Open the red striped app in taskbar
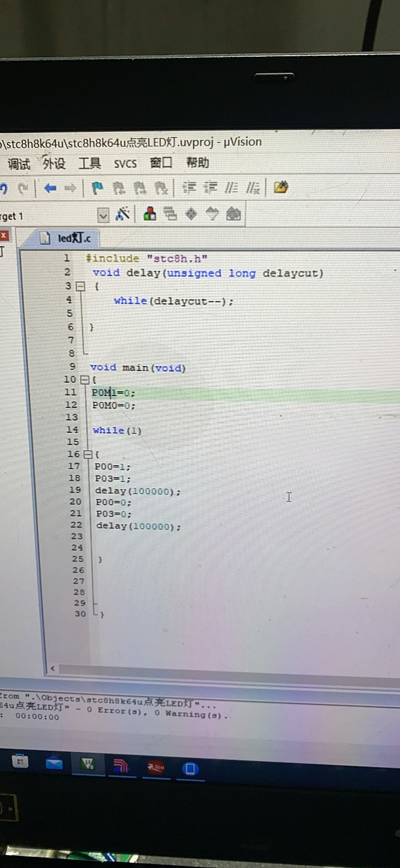 [121, 766]
